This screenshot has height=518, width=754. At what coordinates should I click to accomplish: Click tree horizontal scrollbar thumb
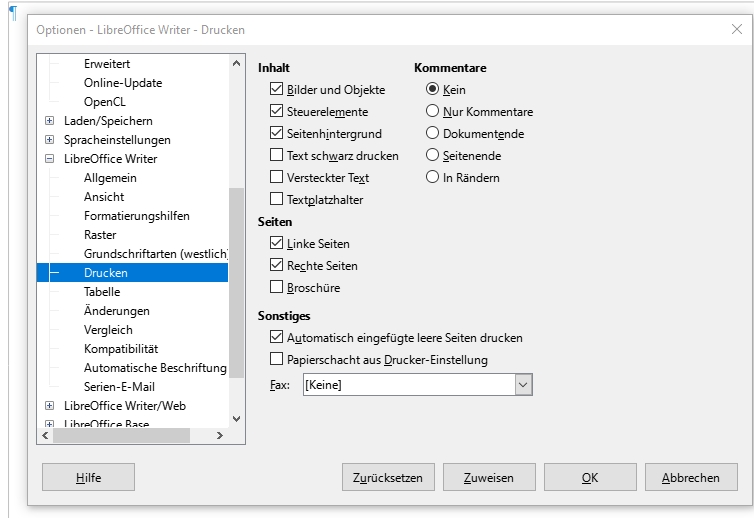tap(121, 435)
